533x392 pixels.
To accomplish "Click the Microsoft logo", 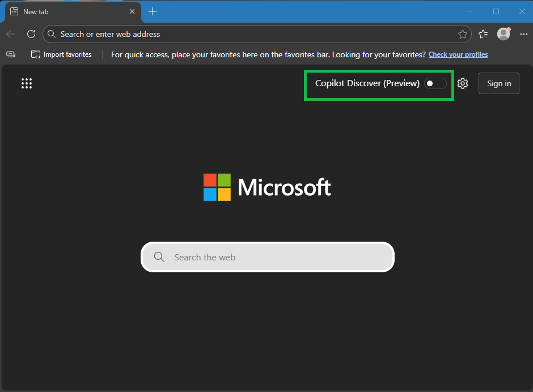I will coord(267,187).
